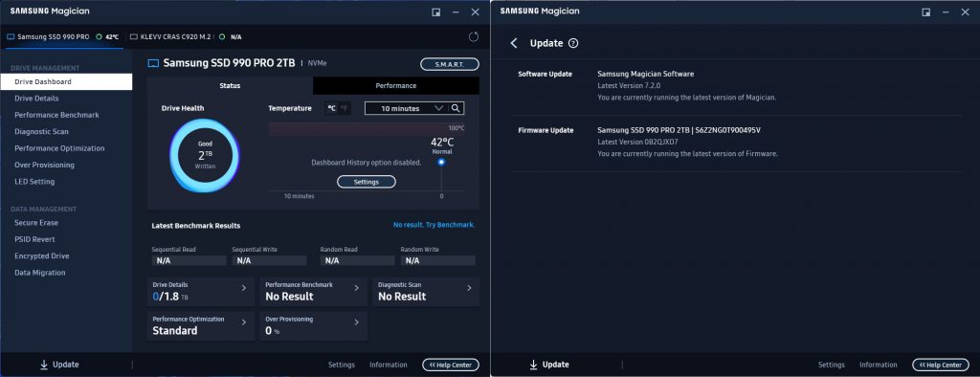Open Drive Dashboard in the sidebar
This screenshot has height=377, width=980.
click(x=66, y=82)
